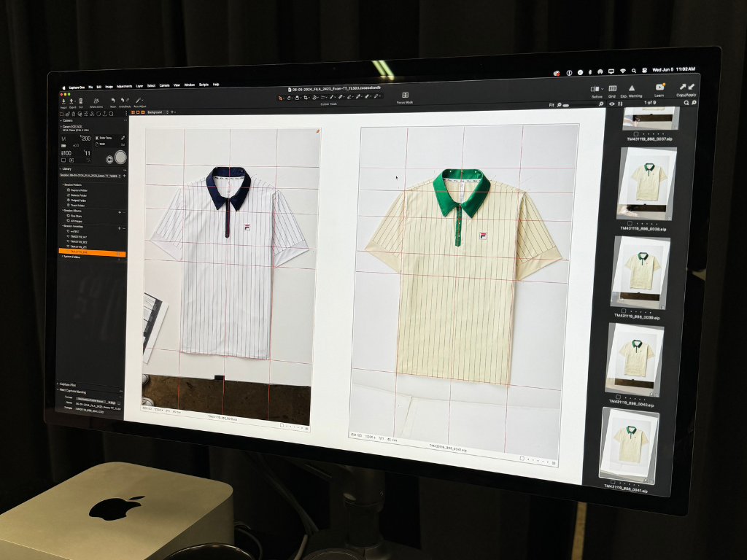Tick color tag box under TM431119_898_0039 thumbnail
This screenshot has width=747, height=560.
(624, 311)
